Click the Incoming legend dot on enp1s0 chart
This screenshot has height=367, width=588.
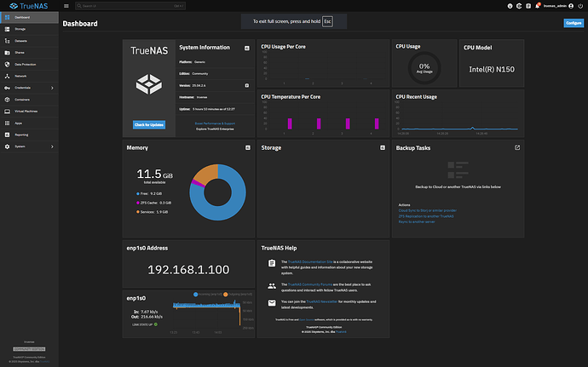point(195,295)
